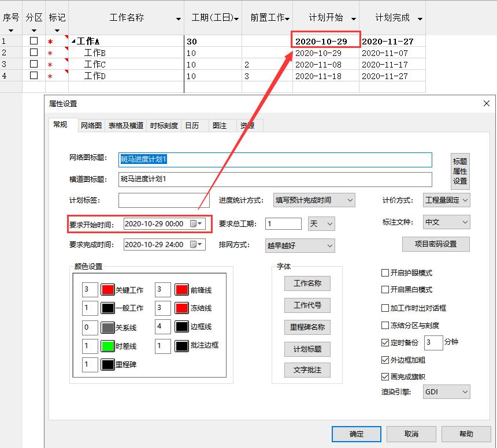
Task: Switch to the 网络图 tab
Action: (x=91, y=125)
